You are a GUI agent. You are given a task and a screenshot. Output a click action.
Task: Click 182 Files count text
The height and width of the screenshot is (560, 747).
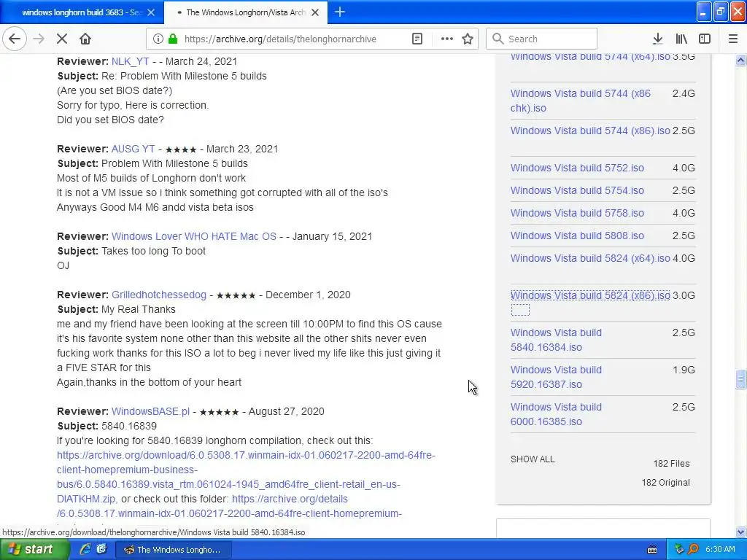click(x=671, y=463)
